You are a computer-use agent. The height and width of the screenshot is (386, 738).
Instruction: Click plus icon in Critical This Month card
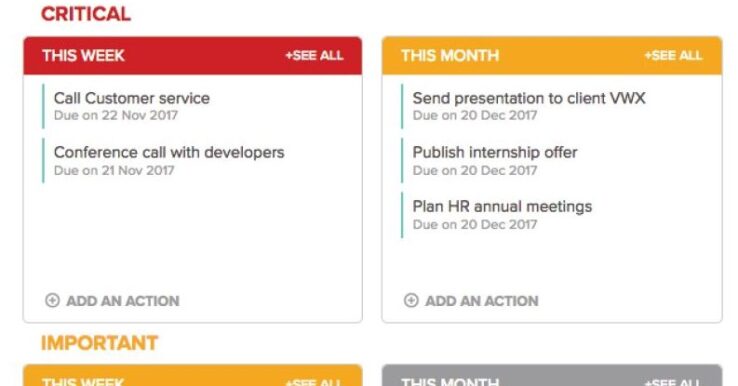[411, 300]
